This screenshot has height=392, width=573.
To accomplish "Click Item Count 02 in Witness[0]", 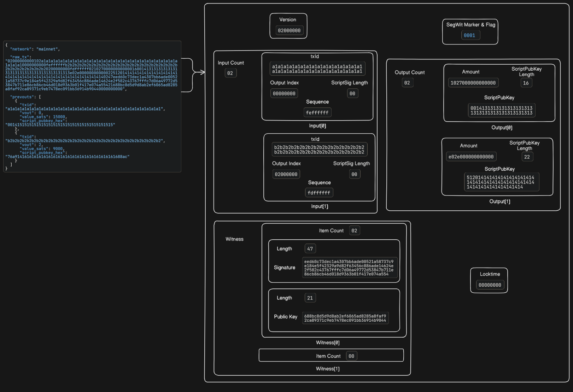I will (x=355, y=230).
